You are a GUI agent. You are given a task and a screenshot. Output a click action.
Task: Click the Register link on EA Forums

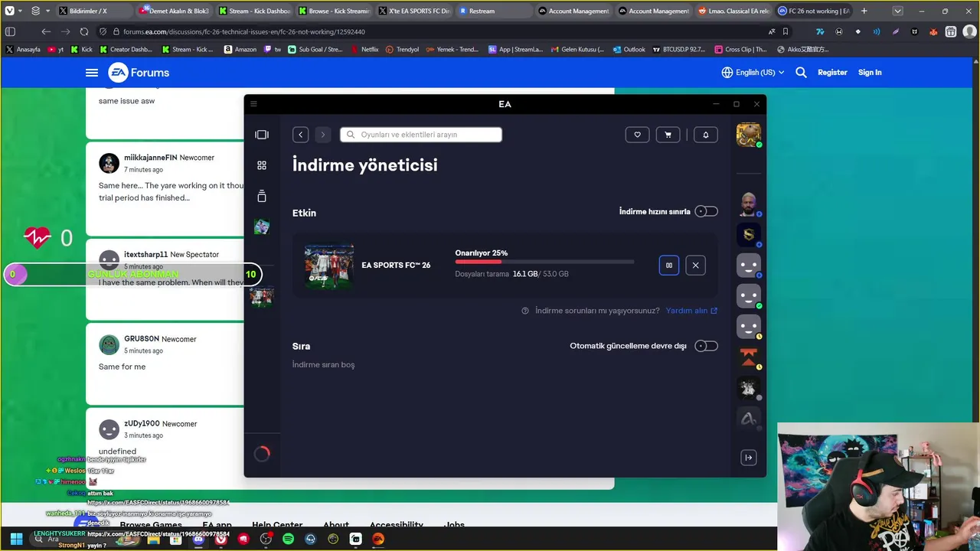pyautogui.click(x=832, y=73)
